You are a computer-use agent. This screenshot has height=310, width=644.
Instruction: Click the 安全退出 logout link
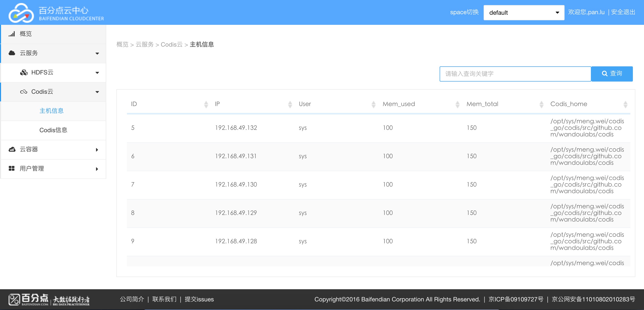point(623,12)
